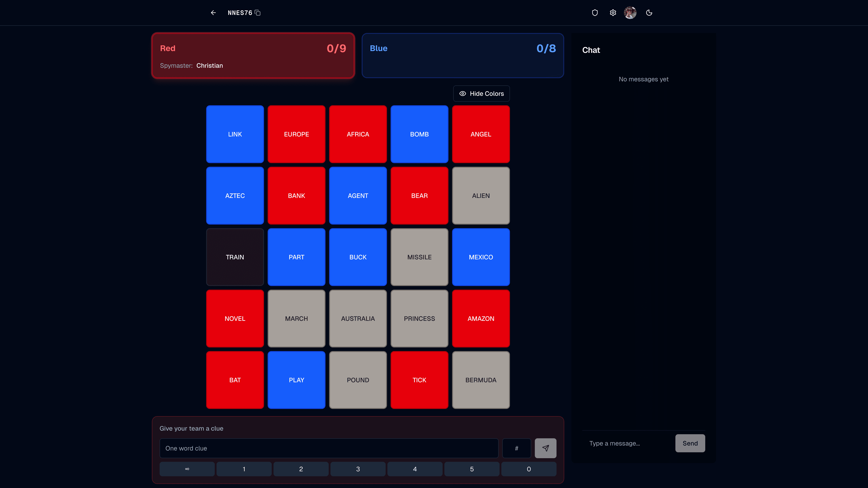Viewport: 868px width, 488px height.
Task: Copy the room code NNES76
Action: click(x=258, y=12)
